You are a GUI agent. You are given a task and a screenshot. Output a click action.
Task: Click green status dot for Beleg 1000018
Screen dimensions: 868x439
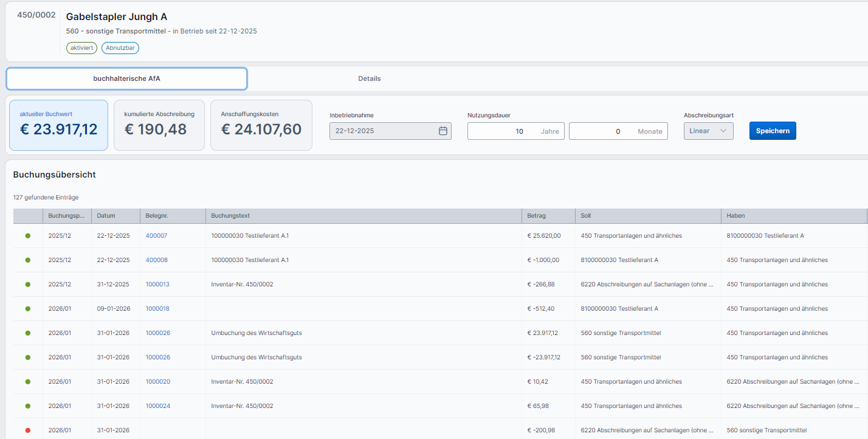coord(28,309)
